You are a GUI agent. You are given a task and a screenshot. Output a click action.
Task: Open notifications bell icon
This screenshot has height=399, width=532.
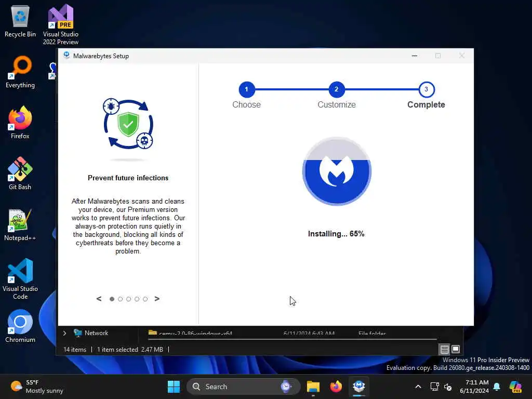point(497,387)
